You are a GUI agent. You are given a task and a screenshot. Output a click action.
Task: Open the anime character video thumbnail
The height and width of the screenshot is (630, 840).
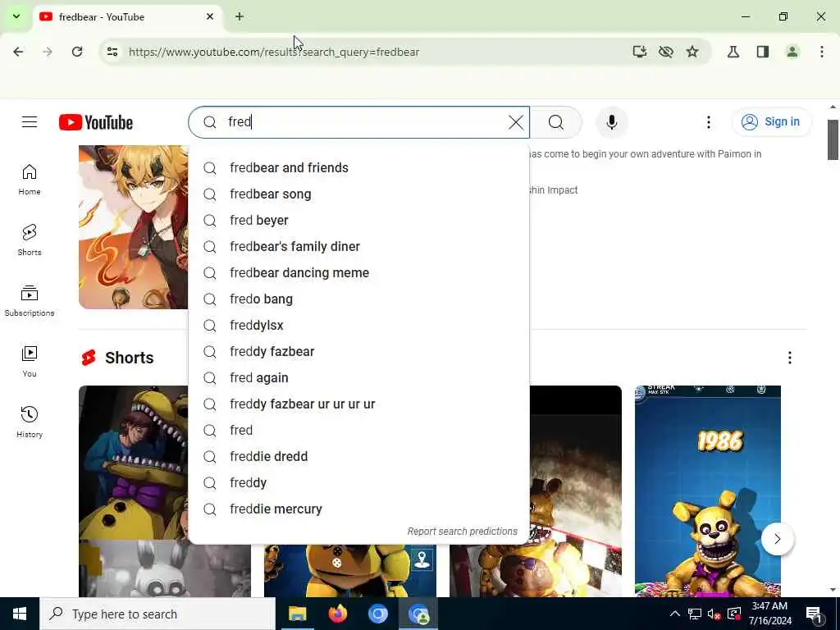pyautogui.click(x=134, y=227)
